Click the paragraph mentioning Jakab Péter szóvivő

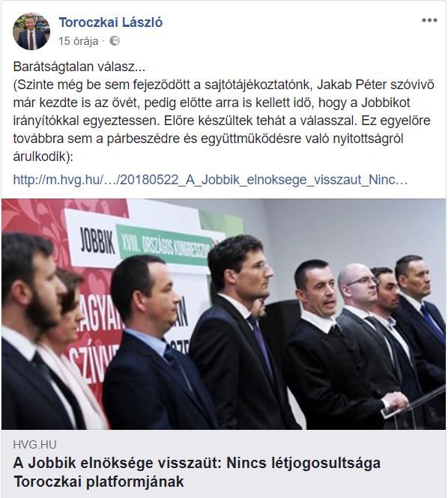pyautogui.click(x=224, y=121)
